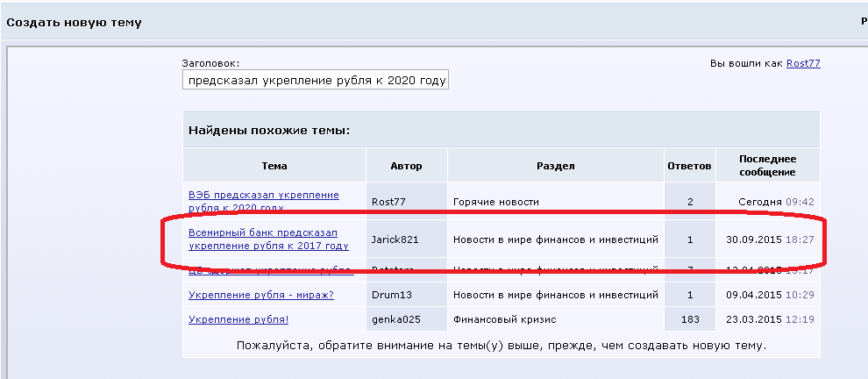This screenshot has width=868, height=379.
Task: Click the 183 replies count cell
Action: tap(690, 319)
